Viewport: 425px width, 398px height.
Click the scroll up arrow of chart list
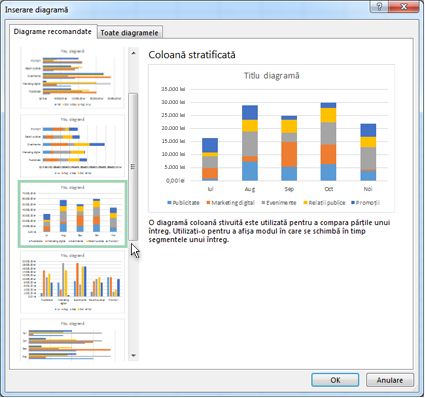pyautogui.click(x=133, y=53)
